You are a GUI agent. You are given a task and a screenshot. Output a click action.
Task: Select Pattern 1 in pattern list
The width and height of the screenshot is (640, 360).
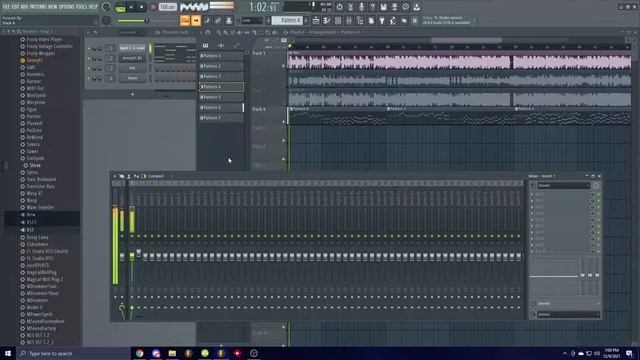221,56
